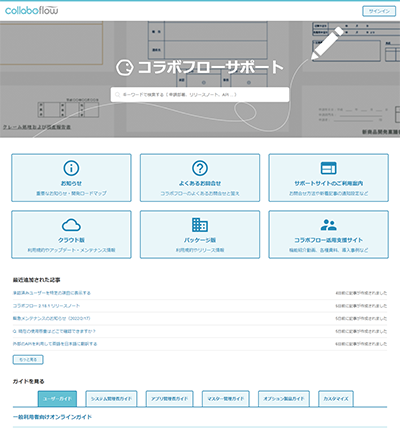Open the 緊急メンテナンスのお知らせ article link
The height and width of the screenshot is (431, 400).
point(51,318)
